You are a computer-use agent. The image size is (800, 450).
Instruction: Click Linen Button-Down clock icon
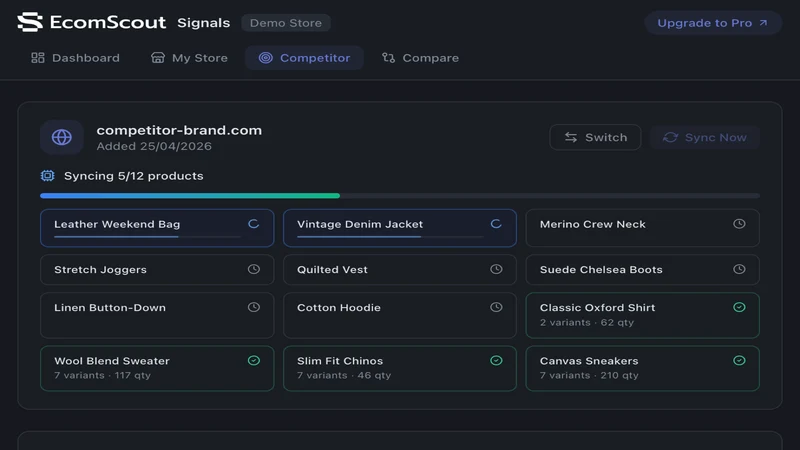[x=254, y=307]
